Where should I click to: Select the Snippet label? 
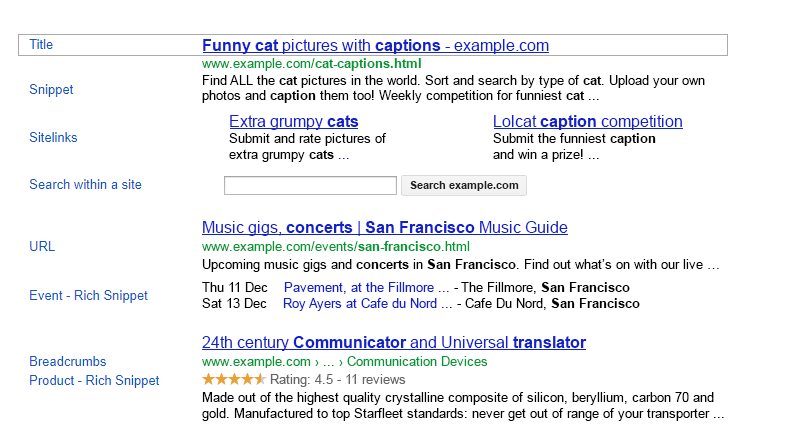pyautogui.click(x=51, y=90)
